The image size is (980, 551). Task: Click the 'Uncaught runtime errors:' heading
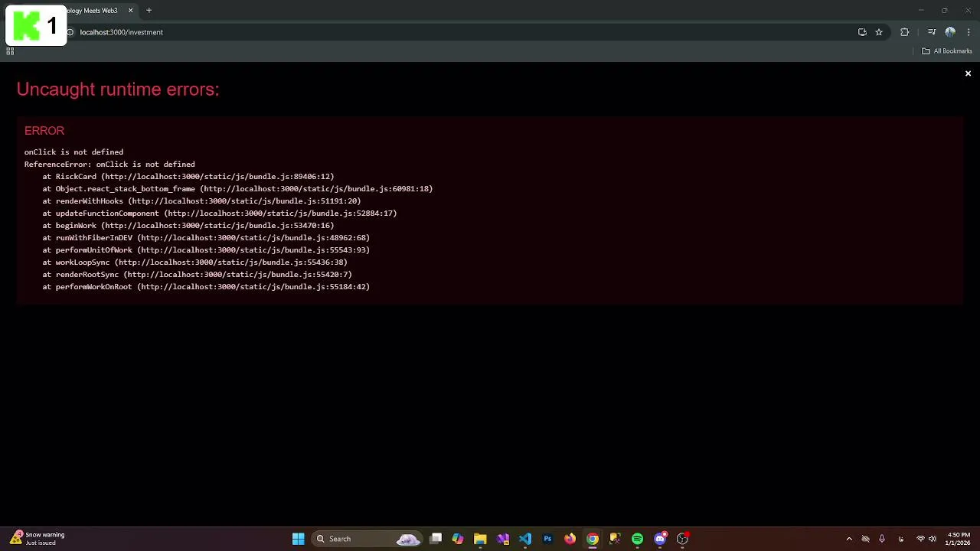tap(118, 90)
